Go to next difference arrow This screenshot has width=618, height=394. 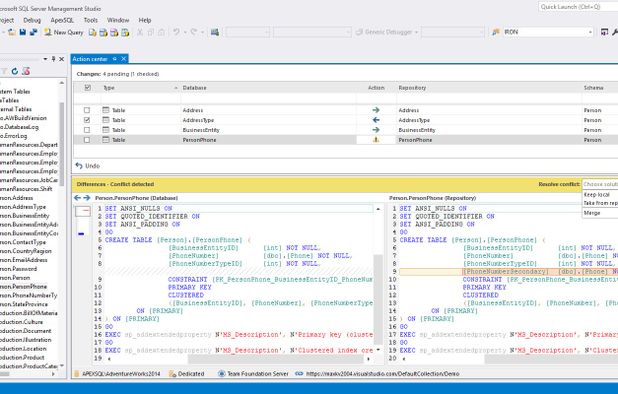click(x=86, y=198)
